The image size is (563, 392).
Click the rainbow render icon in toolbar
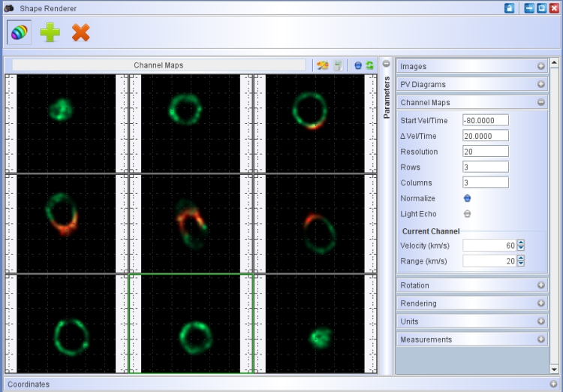(20, 32)
